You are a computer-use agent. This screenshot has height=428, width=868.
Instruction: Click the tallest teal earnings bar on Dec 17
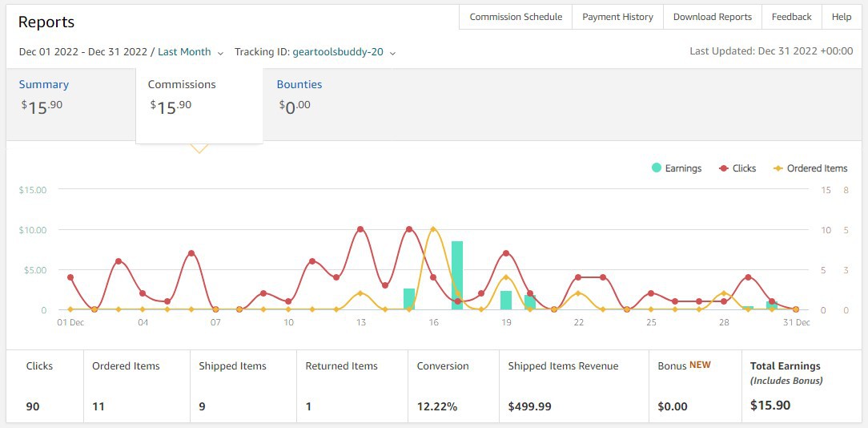(457, 276)
